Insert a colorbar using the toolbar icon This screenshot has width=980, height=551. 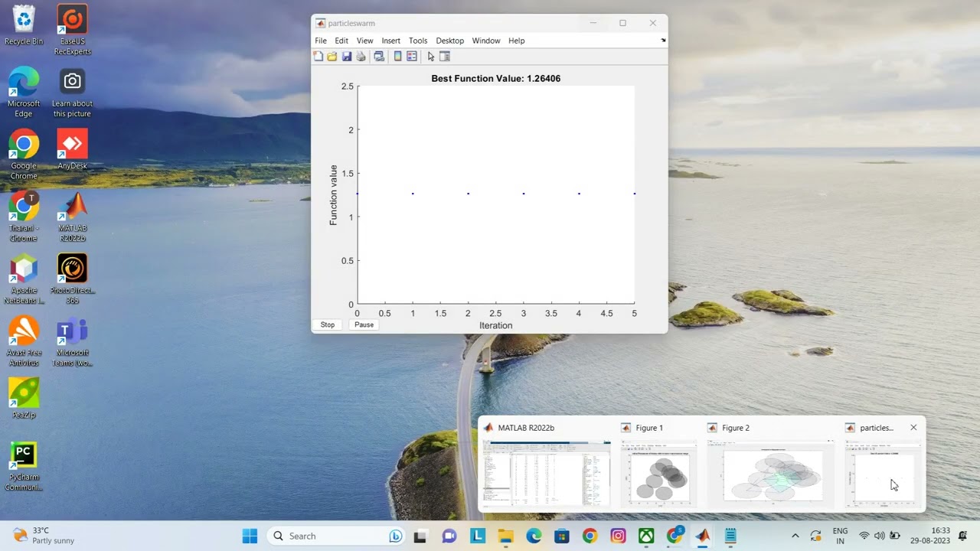click(397, 57)
